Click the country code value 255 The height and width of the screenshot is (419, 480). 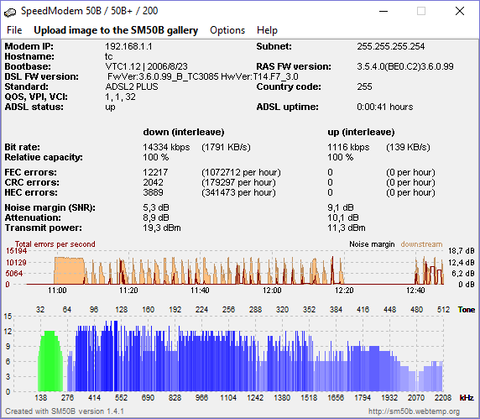[x=364, y=87]
